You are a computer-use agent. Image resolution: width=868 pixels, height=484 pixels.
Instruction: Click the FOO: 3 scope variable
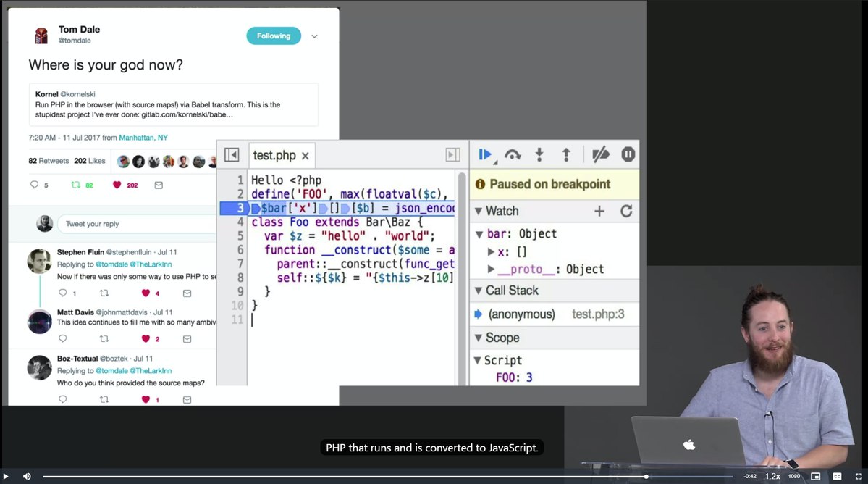click(514, 377)
